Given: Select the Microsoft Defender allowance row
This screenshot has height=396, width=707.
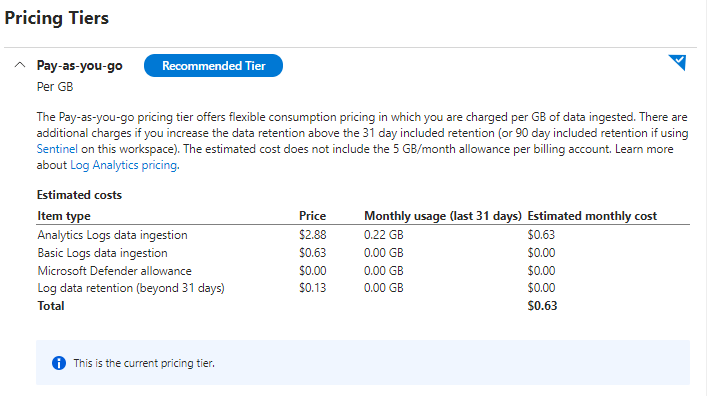Looking at the screenshot, I should coord(363,271).
